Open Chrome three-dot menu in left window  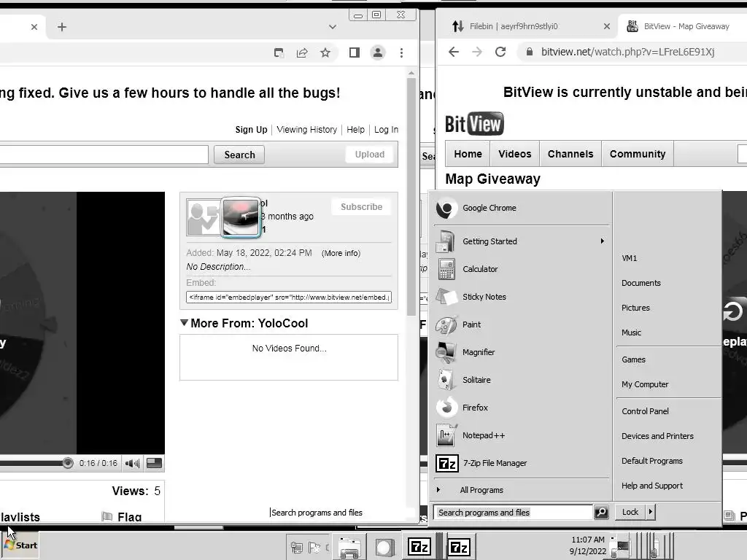402,52
